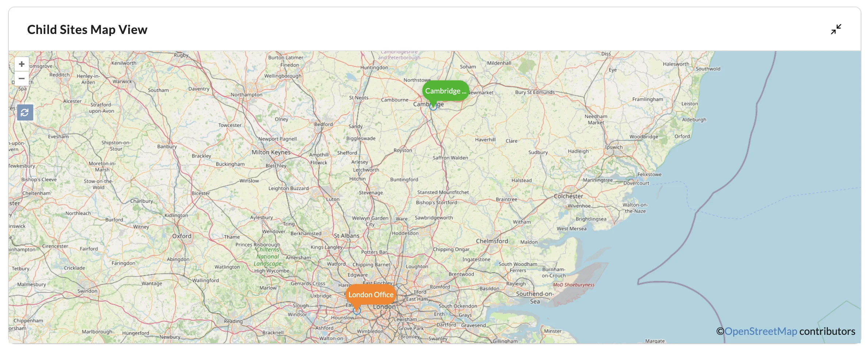
Task: Click the Colchester map label
Action: [x=568, y=196]
